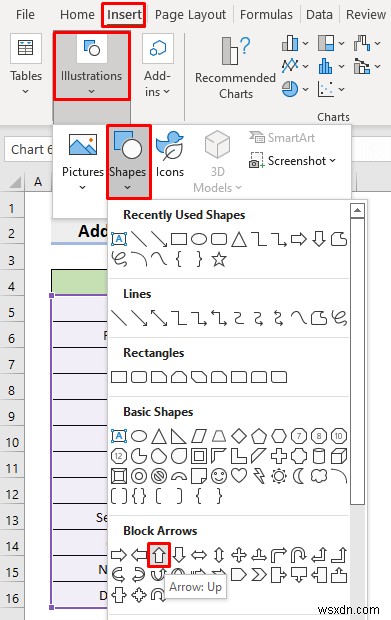This screenshot has width=391, height=620.
Task: Collapse the Illustrations group button
Action: coord(91,66)
